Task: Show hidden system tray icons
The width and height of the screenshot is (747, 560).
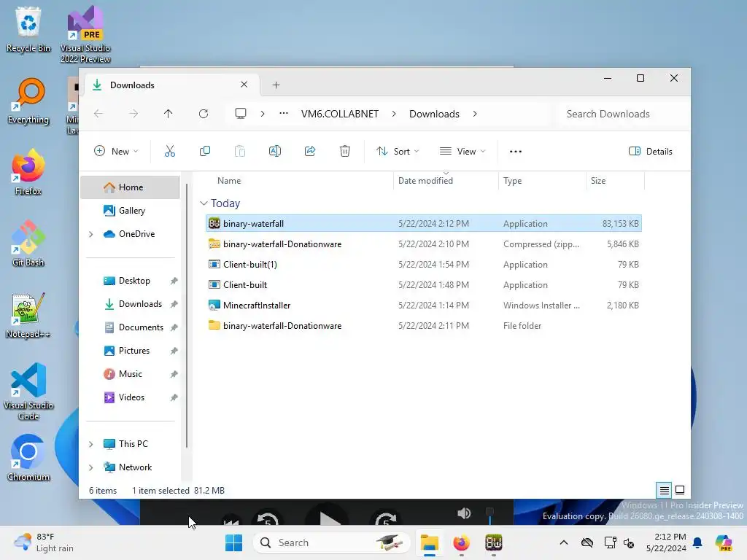Action: (x=564, y=542)
